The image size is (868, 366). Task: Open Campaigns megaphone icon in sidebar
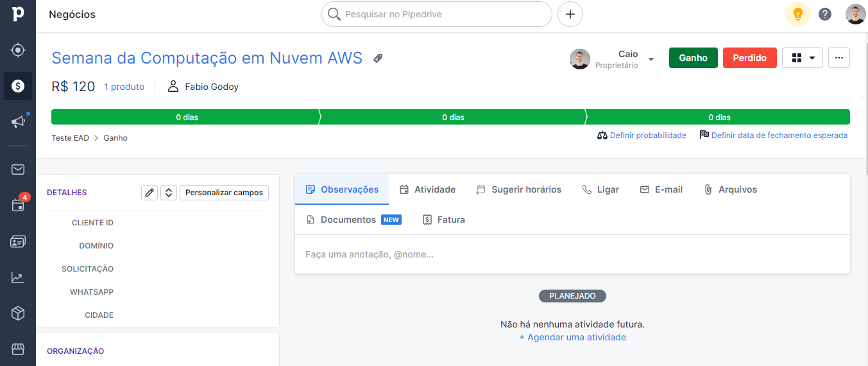(x=18, y=121)
